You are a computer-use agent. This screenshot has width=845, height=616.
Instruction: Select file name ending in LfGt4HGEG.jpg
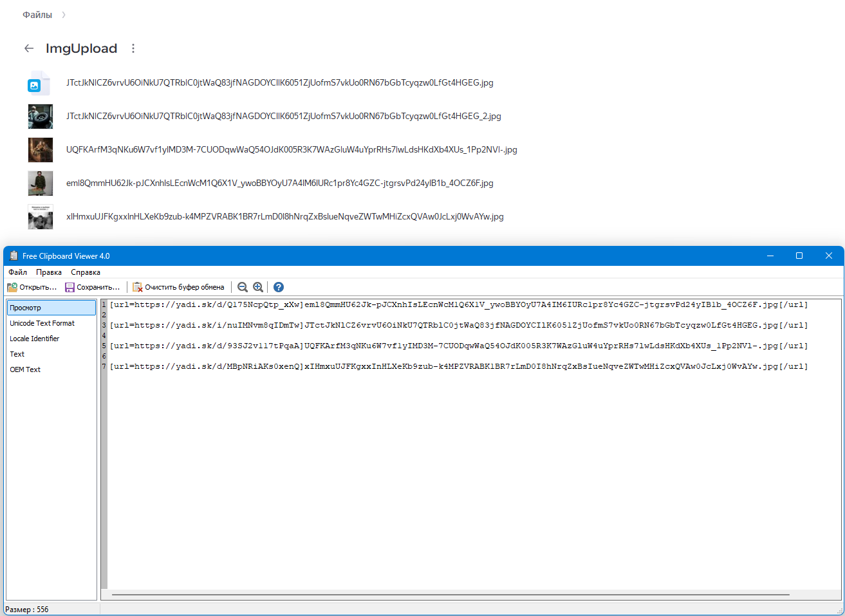280,83
